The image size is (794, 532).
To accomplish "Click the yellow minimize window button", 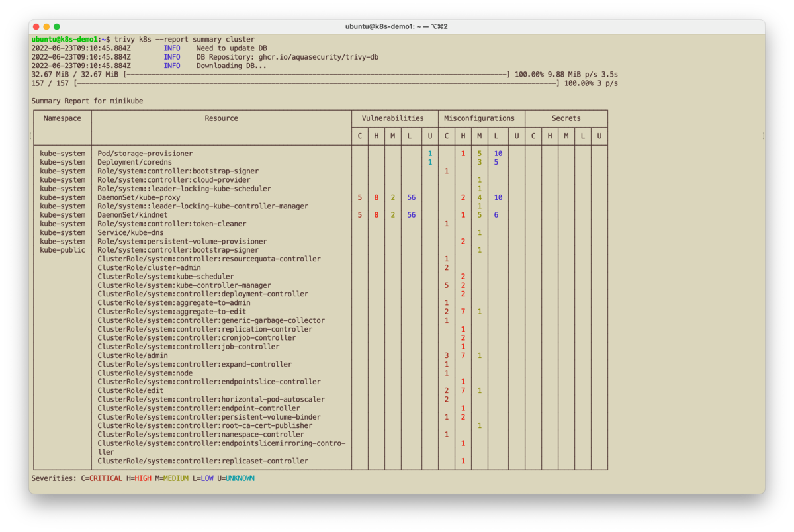I will tap(46, 26).
